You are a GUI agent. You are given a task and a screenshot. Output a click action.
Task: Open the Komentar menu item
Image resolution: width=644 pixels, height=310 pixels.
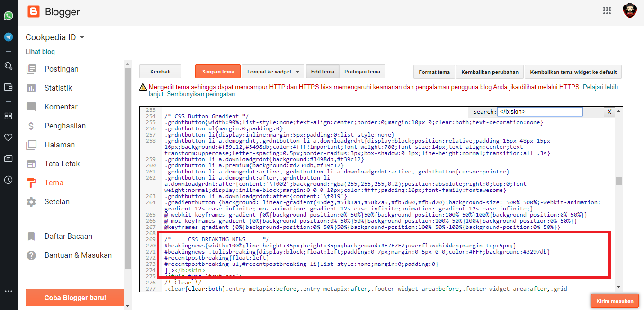61,107
